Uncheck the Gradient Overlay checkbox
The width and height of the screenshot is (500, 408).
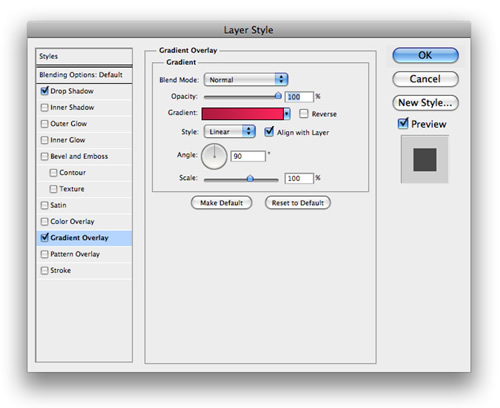(44, 237)
